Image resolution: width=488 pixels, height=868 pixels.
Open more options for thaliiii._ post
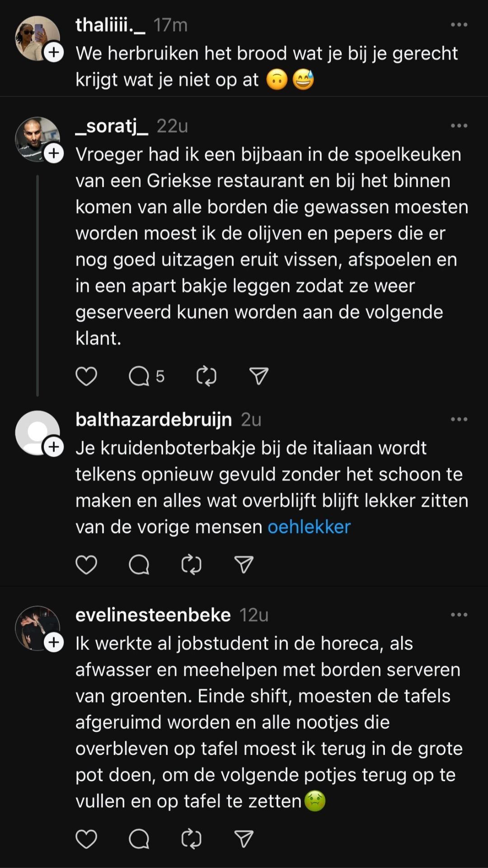coord(459,25)
